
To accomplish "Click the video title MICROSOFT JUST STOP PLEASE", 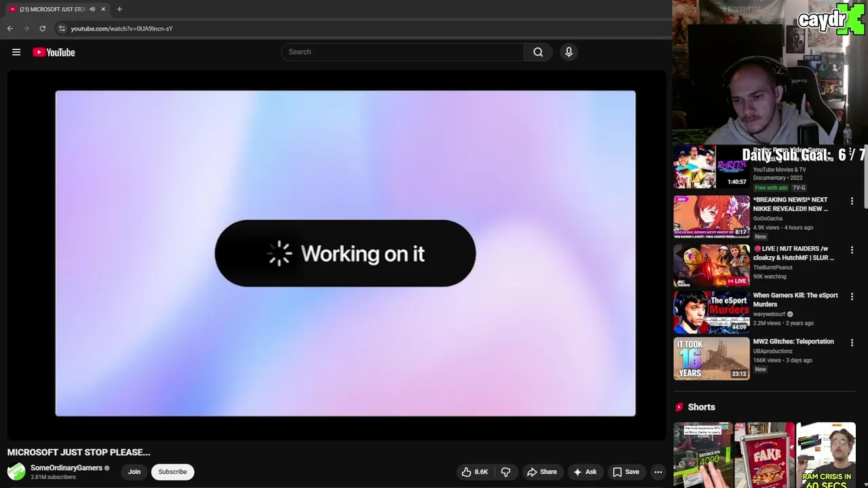I will 79,452.
